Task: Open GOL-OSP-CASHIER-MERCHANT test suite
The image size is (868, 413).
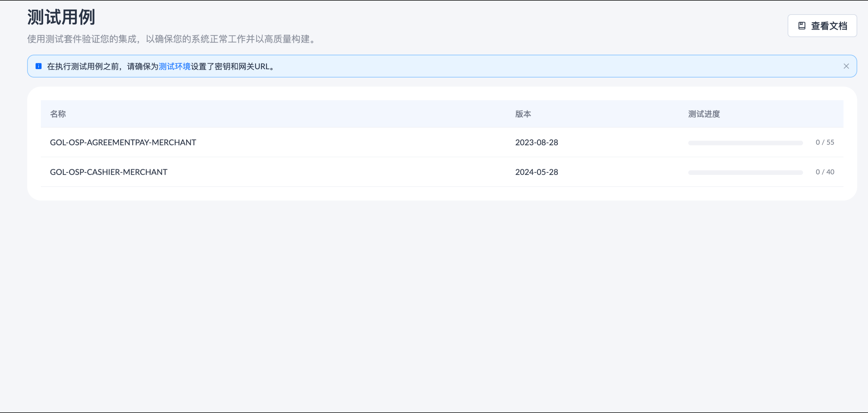Action: 108,172
